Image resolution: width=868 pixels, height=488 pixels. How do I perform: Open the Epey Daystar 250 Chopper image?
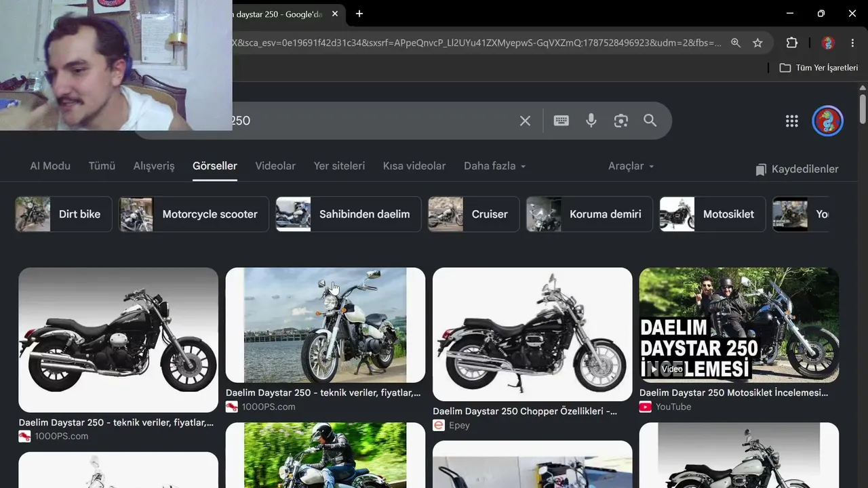(x=532, y=334)
